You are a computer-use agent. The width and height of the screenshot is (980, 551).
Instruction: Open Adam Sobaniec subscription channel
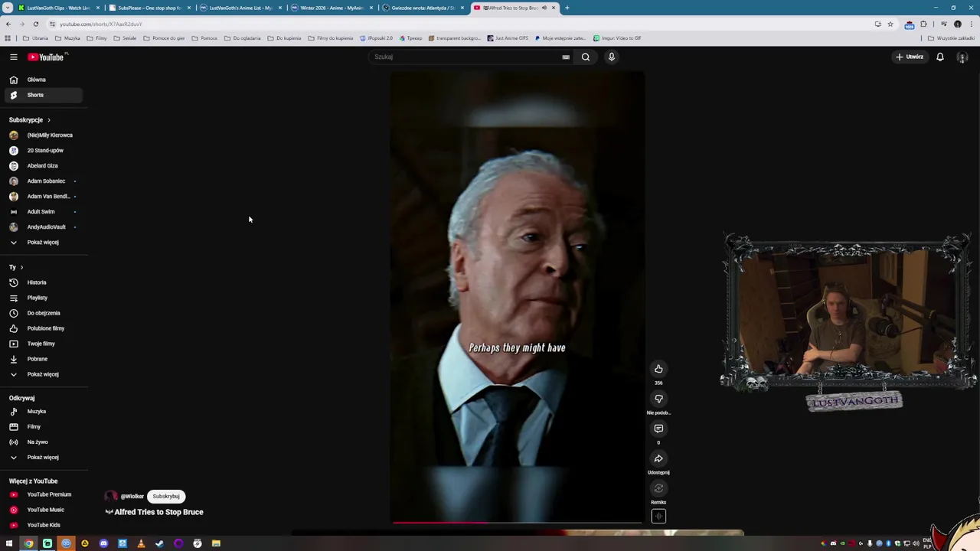[43, 181]
